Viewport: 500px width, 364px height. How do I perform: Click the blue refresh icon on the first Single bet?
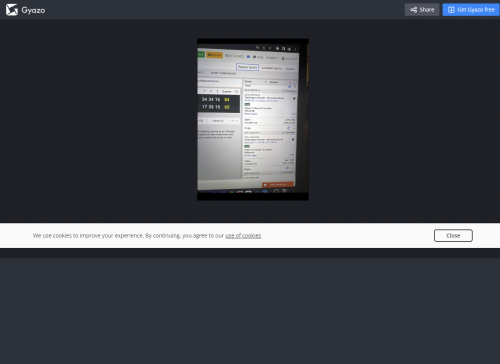[x=289, y=87]
